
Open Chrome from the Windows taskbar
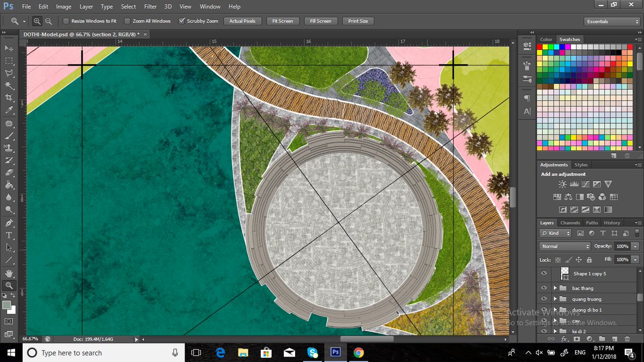coord(359,352)
